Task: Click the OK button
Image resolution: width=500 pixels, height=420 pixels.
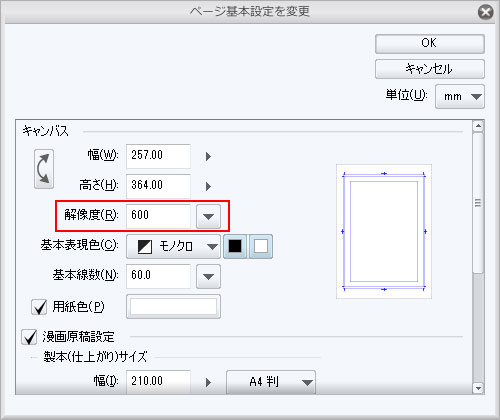Action: (x=430, y=44)
